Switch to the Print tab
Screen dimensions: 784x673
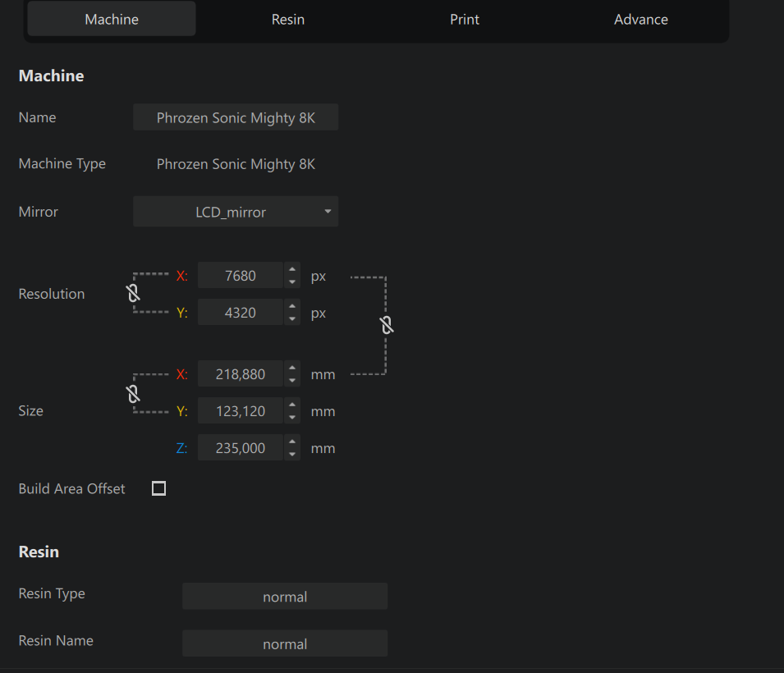(465, 20)
